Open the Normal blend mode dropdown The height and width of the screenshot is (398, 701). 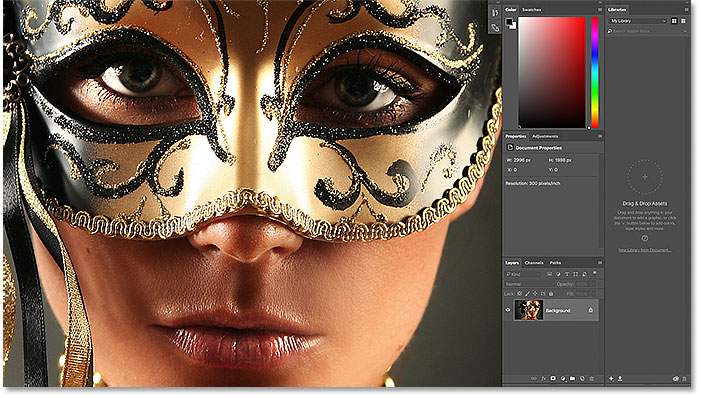[x=528, y=284]
